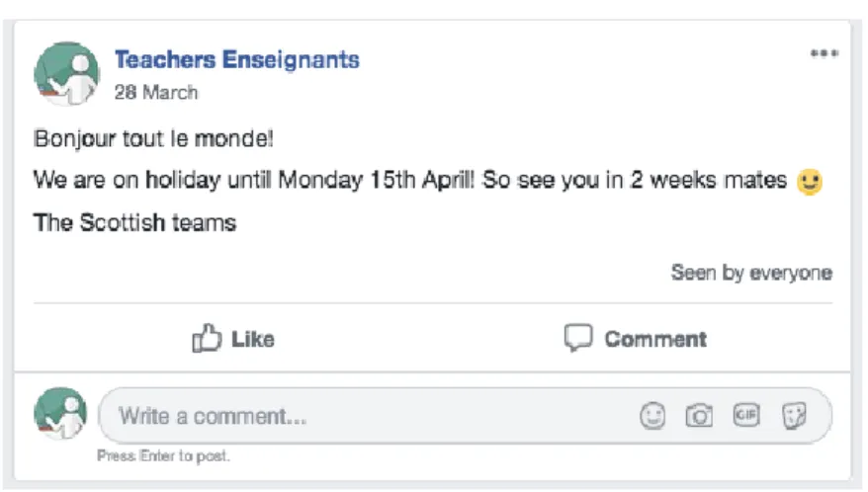View who saw via Seen by everyone
The height and width of the screenshot is (492, 868).
pos(751,273)
